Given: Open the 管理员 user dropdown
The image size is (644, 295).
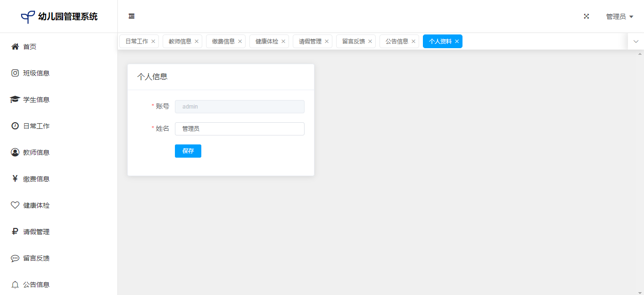Looking at the screenshot, I should pyautogui.click(x=619, y=17).
